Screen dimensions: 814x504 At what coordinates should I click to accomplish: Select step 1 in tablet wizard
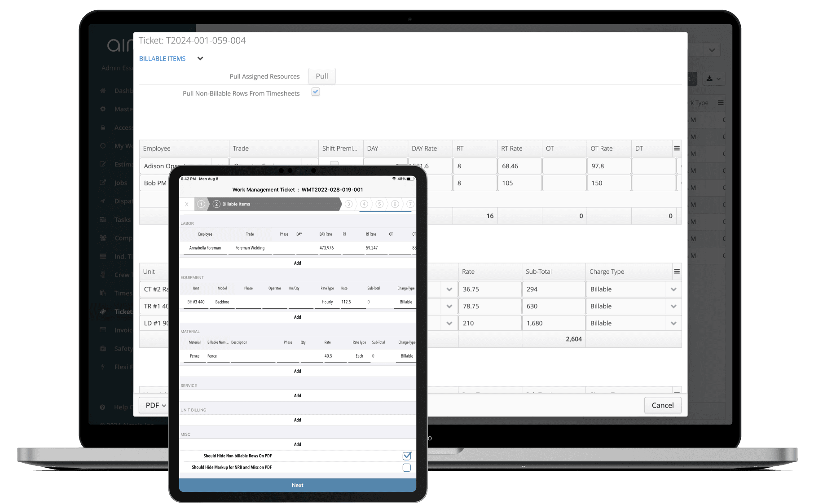(x=201, y=204)
